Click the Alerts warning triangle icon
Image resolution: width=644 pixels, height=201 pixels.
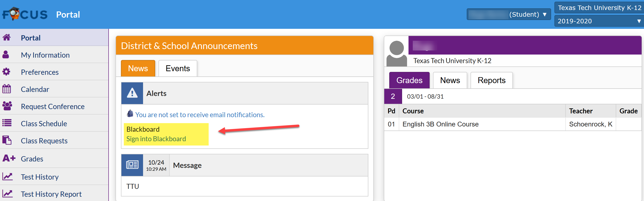[x=132, y=93]
